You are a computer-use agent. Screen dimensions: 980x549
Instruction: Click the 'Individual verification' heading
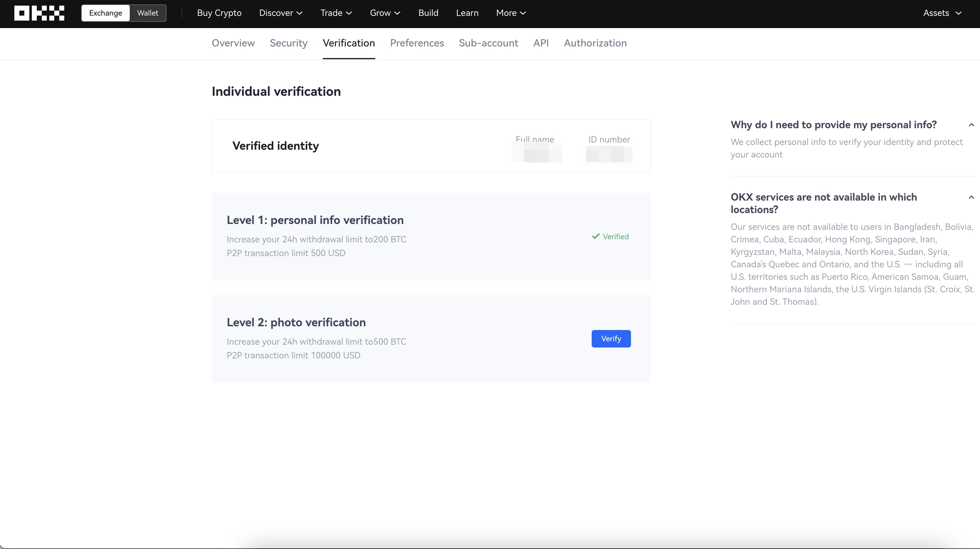click(276, 91)
